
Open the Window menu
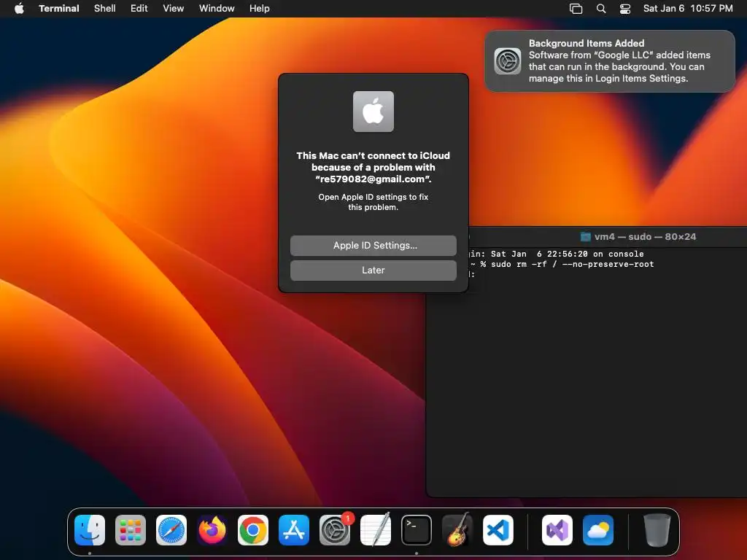coord(217,9)
